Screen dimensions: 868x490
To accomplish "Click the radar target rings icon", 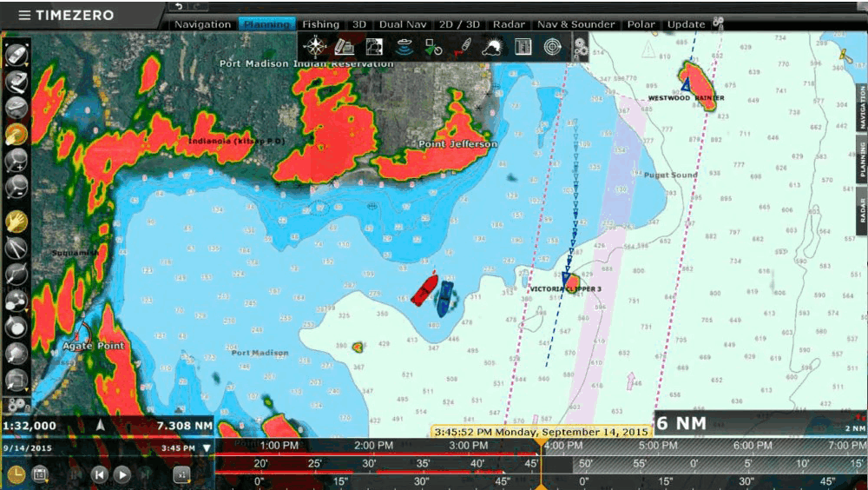I will coord(552,47).
